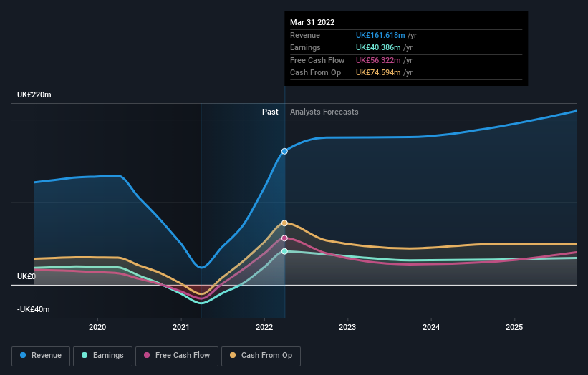The width and height of the screenshot is (588, 375).
Task: Click the UK£40.386m earnings value
Action: [378, 47]
